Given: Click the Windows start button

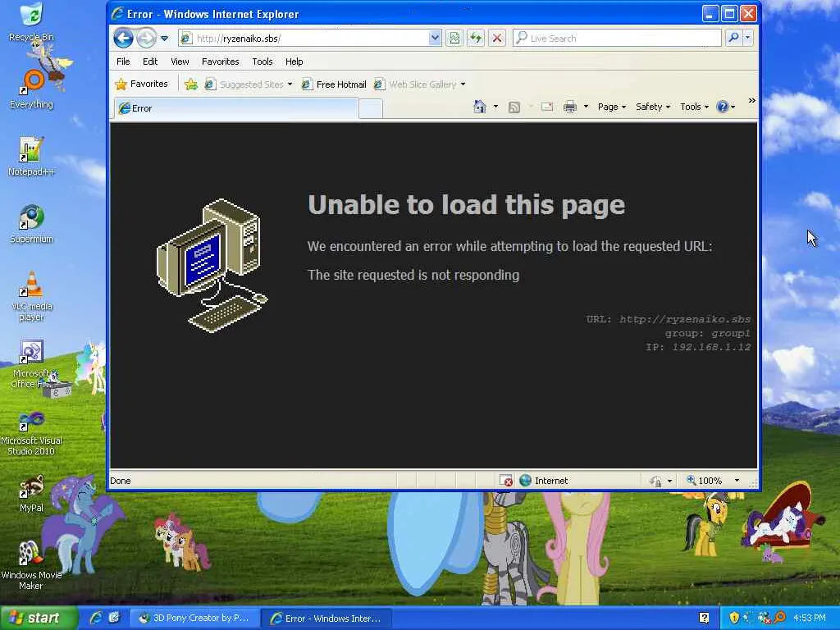Looking at the screenshot, I should (x=39, y=618).
